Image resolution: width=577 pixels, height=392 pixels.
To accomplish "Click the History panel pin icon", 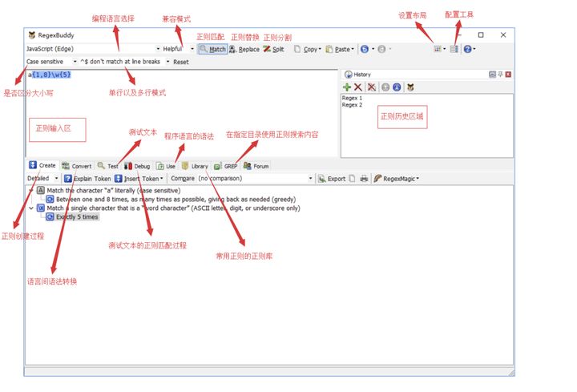I will pyautogui.click(x=500, y=75).
